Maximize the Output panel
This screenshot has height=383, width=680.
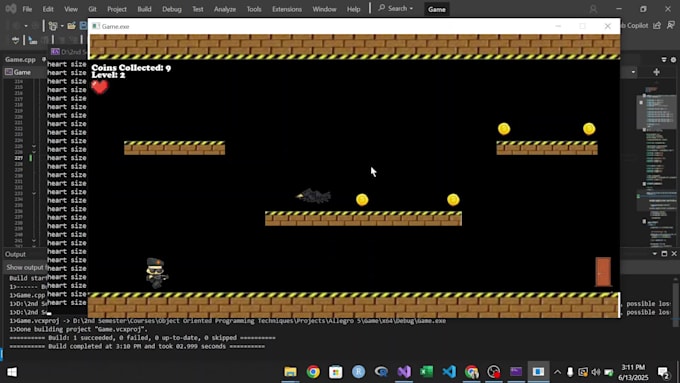tap(664, 253)
